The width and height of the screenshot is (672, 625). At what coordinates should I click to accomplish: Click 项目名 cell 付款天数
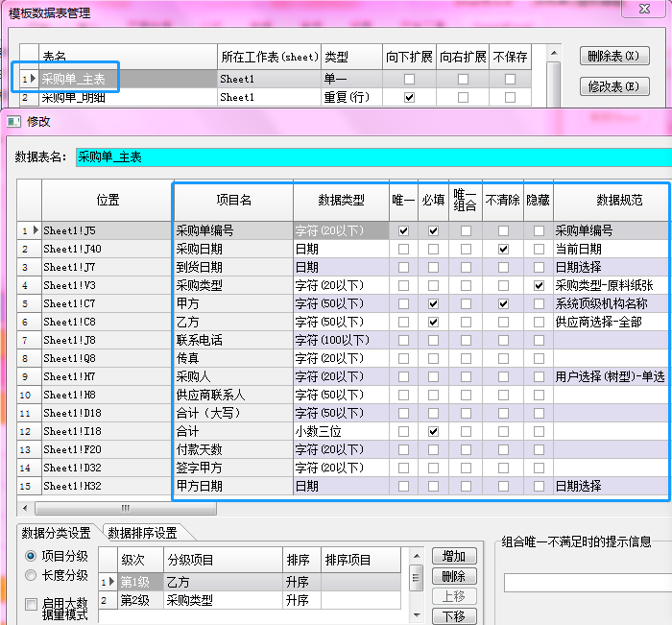click(233, 449)
